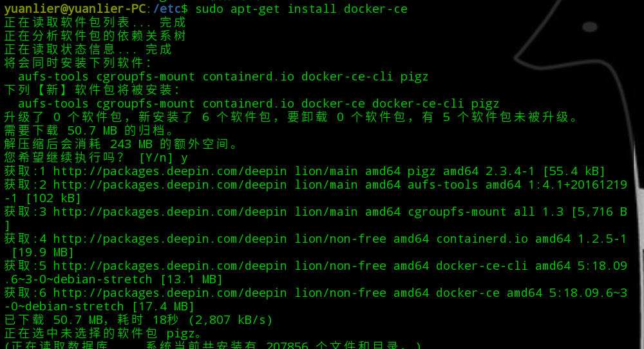Image resolution: width=644 pixels, height=349 pixels.
Task: Click 'pigz' in the additional packages list
Action: click(414, 77)
